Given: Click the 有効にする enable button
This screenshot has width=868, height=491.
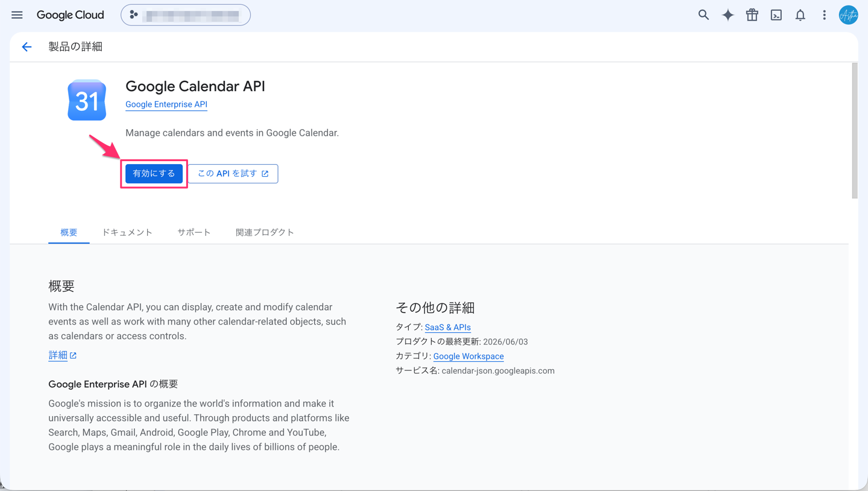Looking at the screenshot, I should tap(154, 174).
